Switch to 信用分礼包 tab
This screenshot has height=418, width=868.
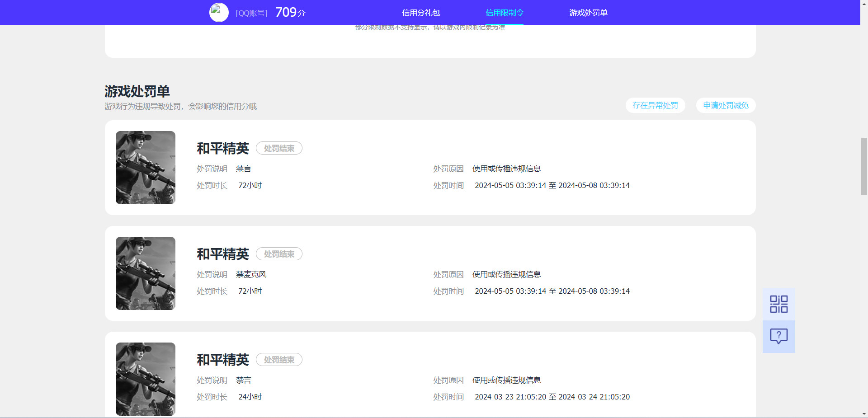421,13
